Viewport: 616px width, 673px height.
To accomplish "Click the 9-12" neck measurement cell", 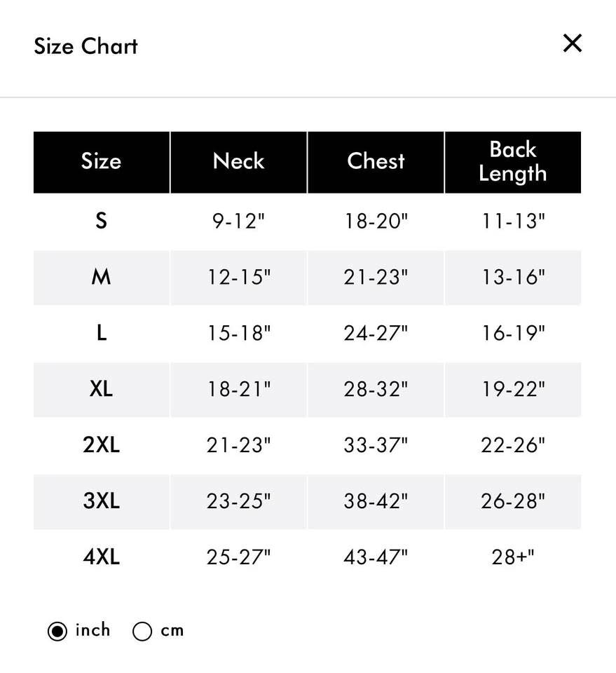I will 238,221.
